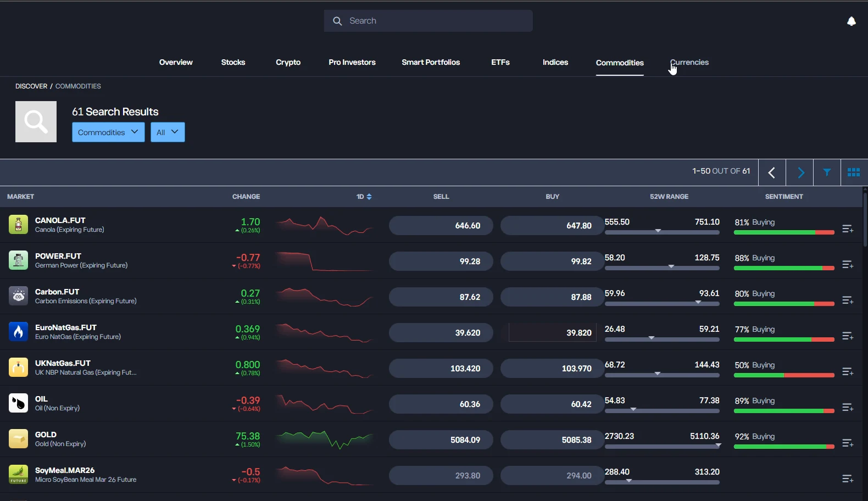
Task: Add CANOLA.FUT to watchlist
Action: tap(848, 229)
